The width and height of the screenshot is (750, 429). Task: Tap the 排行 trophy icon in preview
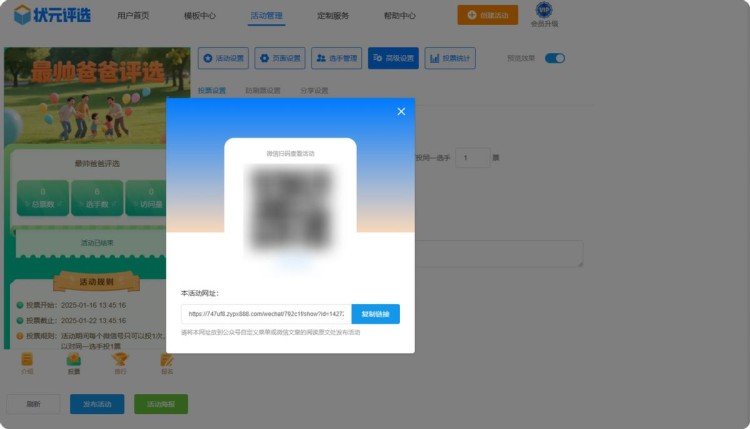(120, 361)
